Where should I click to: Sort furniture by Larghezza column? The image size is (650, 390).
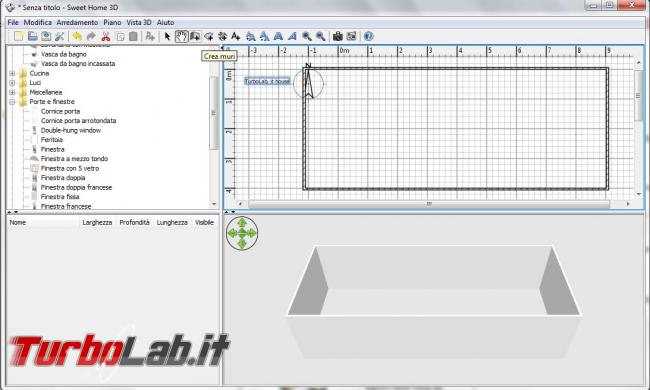(97, 223)
